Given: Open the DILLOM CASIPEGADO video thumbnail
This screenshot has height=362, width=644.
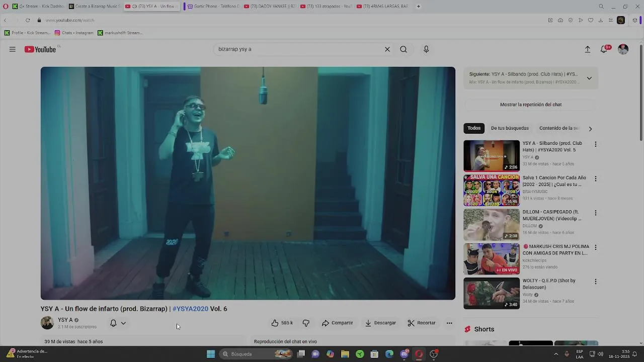Looking at the screenshot, I should tap(492, 225).
